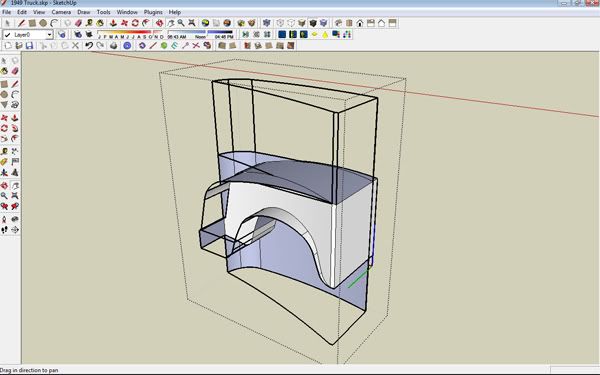Pick the Zoom Extents tool in top toolbar
Viewport: 600px width, 375px height.
coord(191,23)
